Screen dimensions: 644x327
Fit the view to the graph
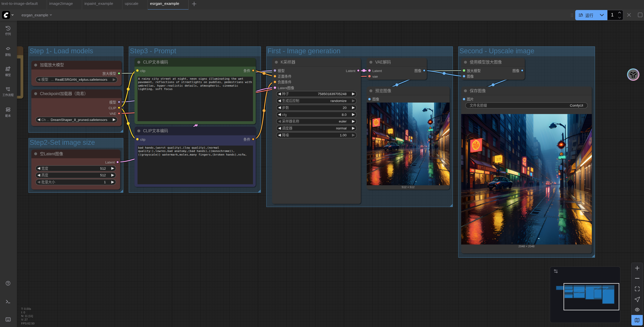point(637,289)
